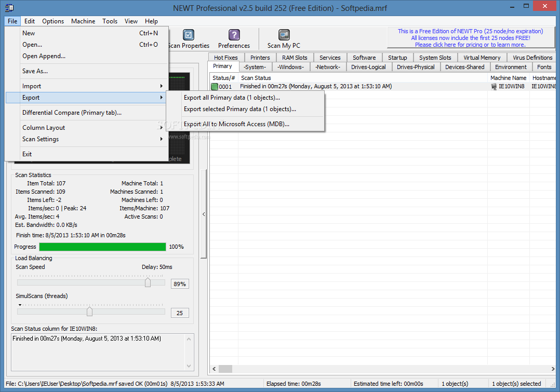Click the Status/# column header
The image size is (560, 392).
pyautogui.click(x=224, y=78)
